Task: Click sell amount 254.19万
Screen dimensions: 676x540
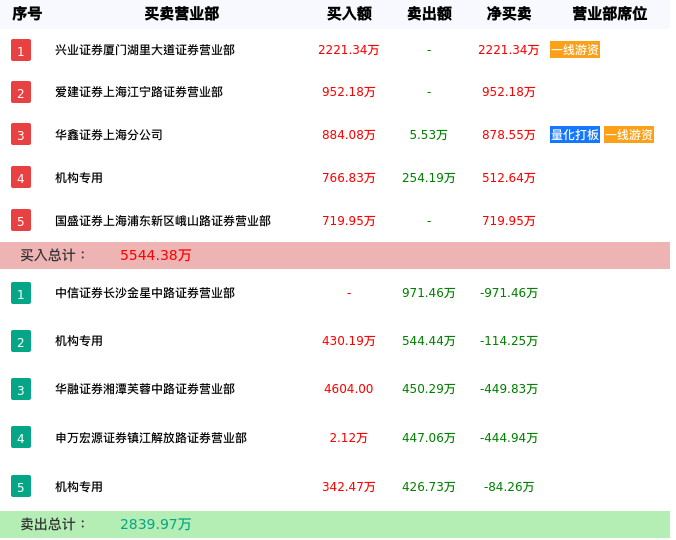Action: 429,178
